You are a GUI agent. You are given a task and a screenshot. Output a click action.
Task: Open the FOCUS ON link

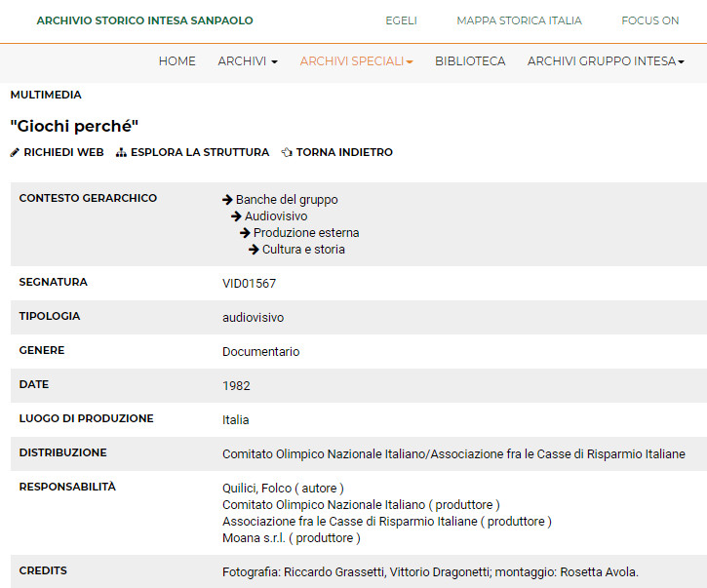click(649, 20)
